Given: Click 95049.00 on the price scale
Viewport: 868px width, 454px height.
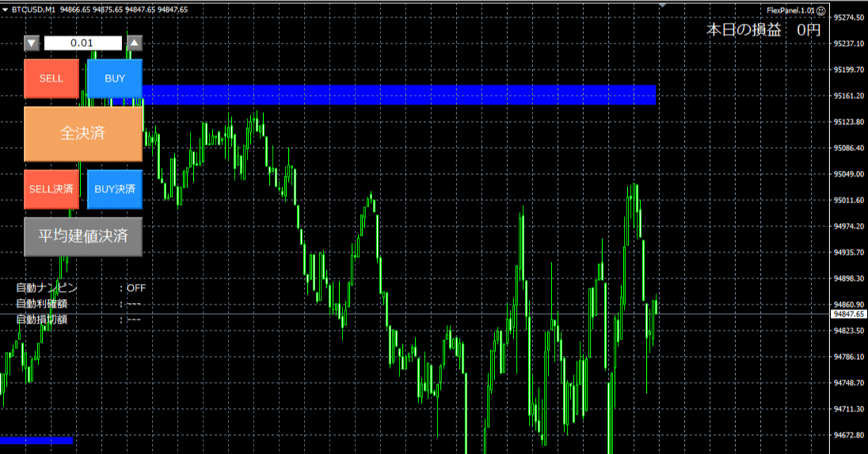Looking at the screenshot, I should pyautogui.click(x=849, y=174).
